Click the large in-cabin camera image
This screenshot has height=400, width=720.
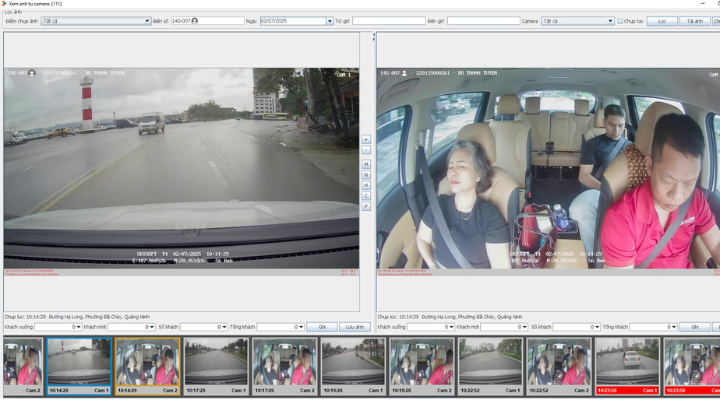(548, 169)
